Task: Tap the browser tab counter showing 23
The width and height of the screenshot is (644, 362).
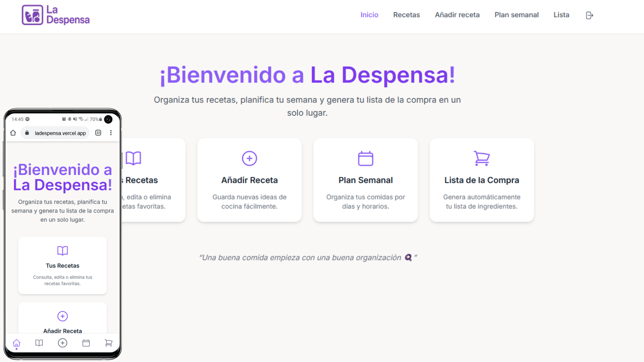Action: [98, 133]
